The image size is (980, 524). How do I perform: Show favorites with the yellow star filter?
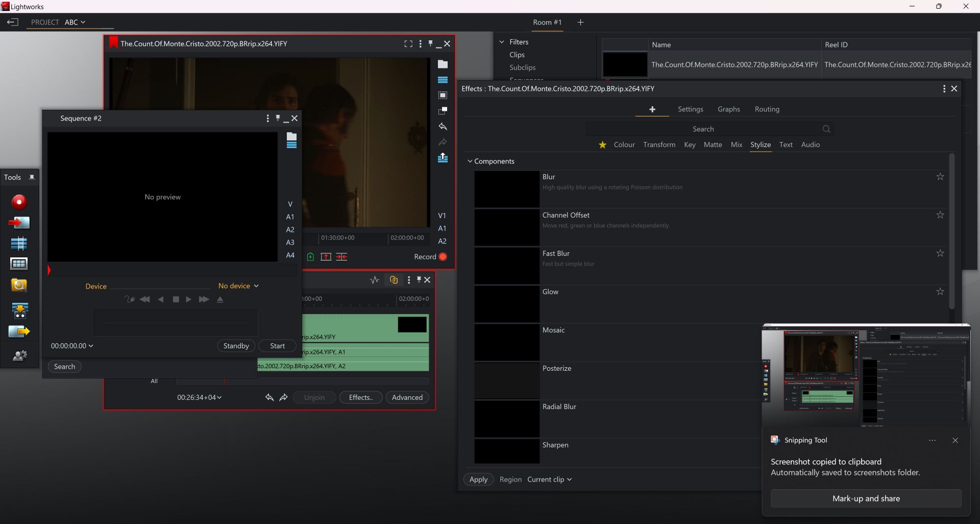point(603,145)
